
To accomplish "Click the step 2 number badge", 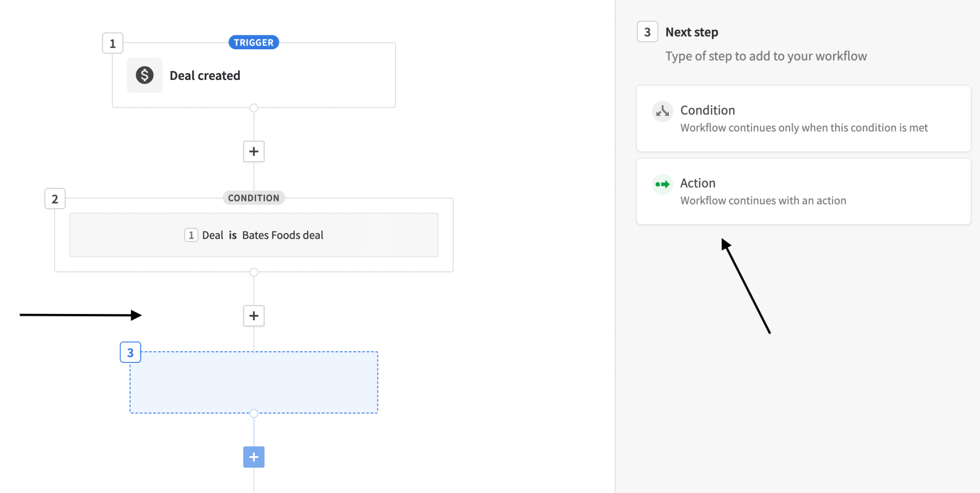I will tap(55, 198).
